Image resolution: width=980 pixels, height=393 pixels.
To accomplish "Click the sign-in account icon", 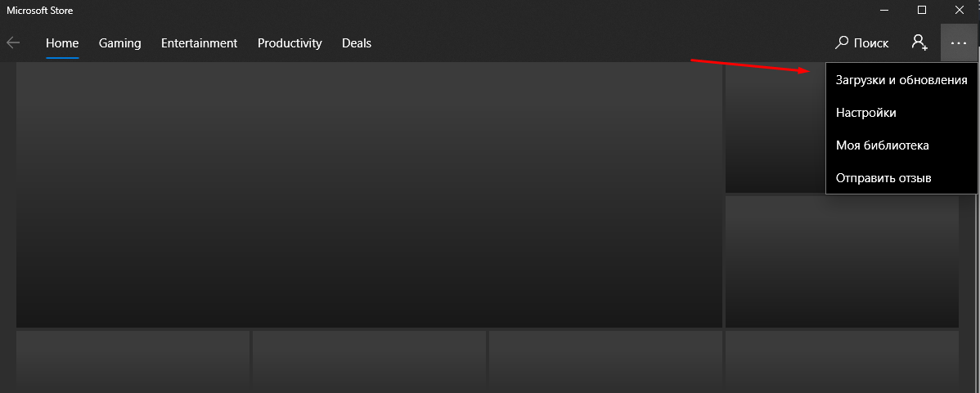I will point(919,42).
